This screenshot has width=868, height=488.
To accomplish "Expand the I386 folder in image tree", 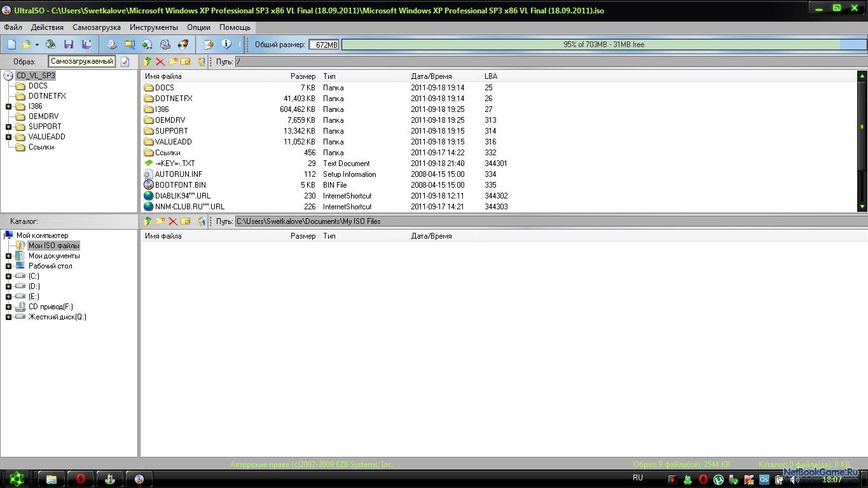I will coord(9,106).
